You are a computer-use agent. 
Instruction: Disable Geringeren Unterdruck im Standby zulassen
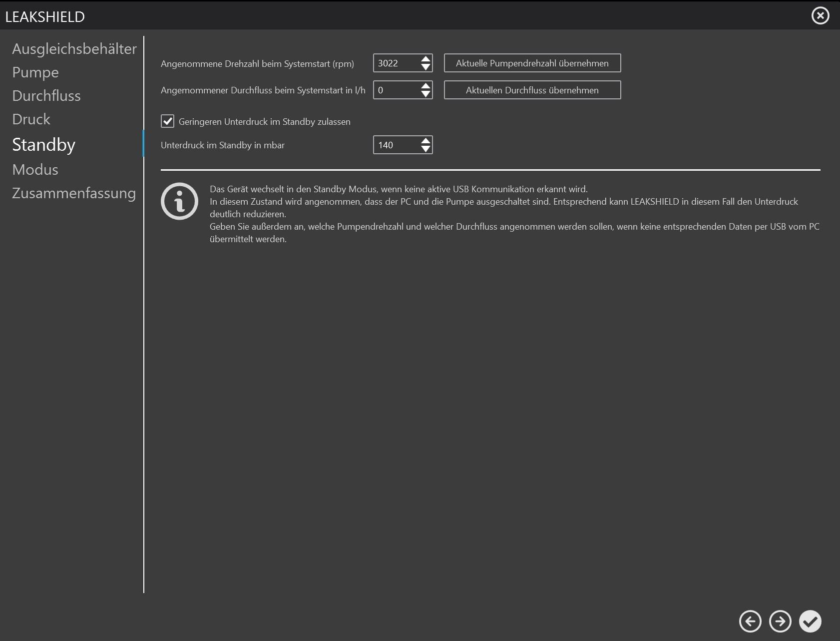point(167,121)
